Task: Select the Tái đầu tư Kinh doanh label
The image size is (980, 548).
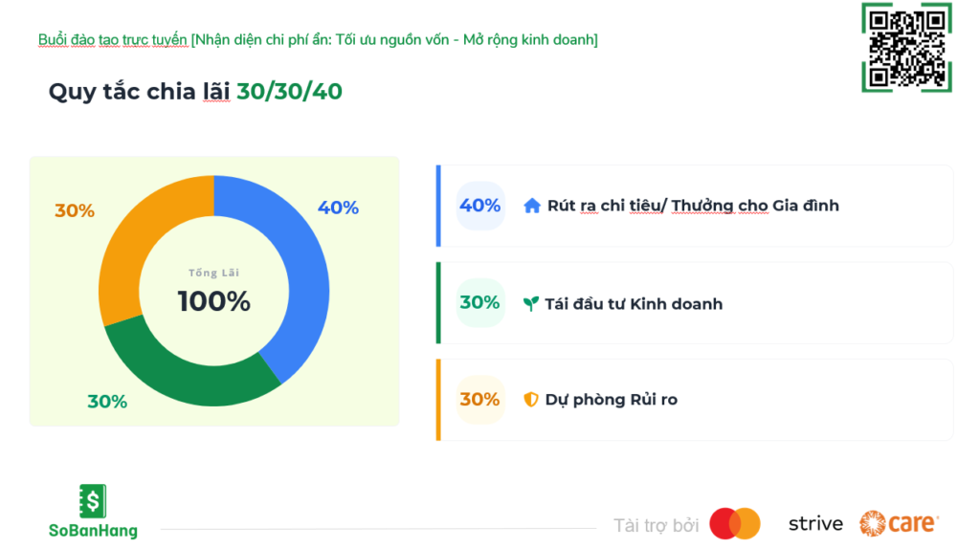Action: pos(634,304)
